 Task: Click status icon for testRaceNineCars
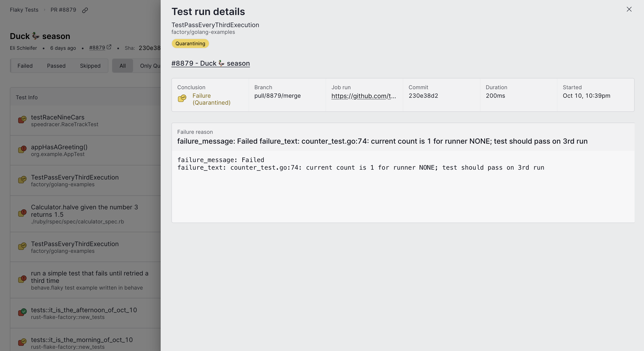click(22, 120)
